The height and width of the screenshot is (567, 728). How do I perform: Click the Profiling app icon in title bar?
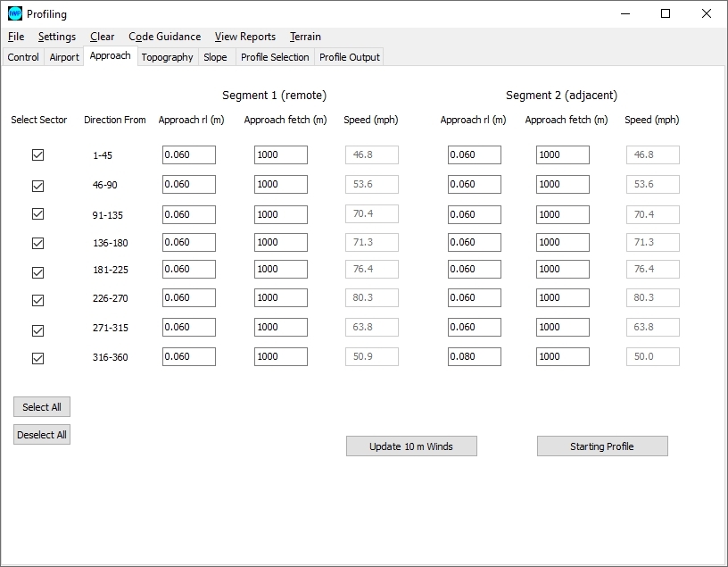pyautogui.click(x=14, y=13)
